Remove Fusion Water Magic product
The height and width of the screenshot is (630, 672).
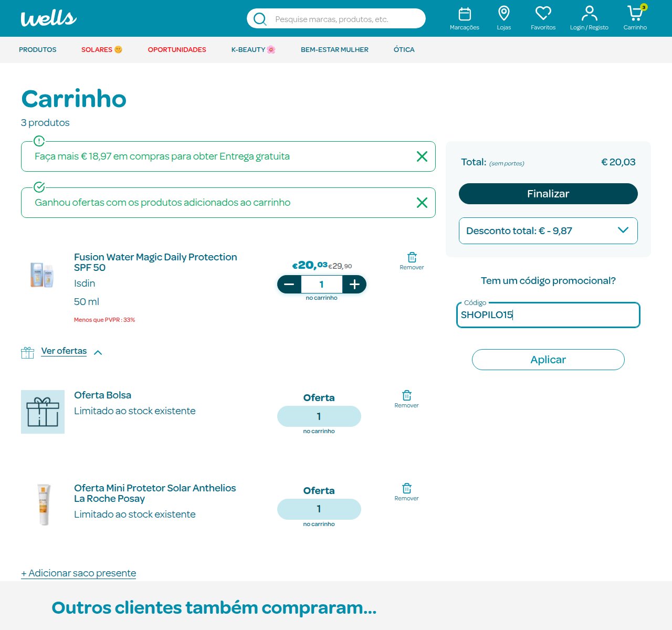tap(412, 261)
